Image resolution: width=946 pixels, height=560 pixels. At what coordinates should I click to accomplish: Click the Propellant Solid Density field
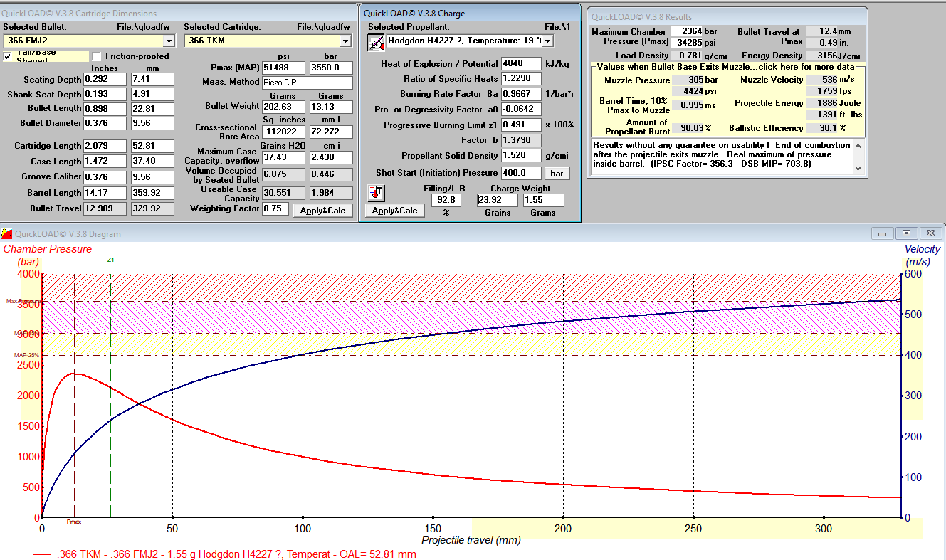[521, 155]
